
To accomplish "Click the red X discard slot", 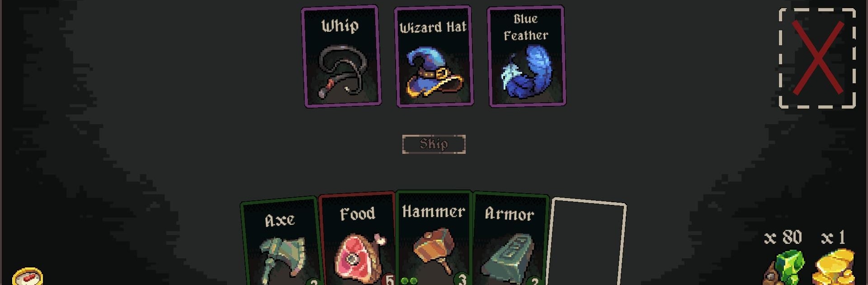I will (x=817, y=58).
